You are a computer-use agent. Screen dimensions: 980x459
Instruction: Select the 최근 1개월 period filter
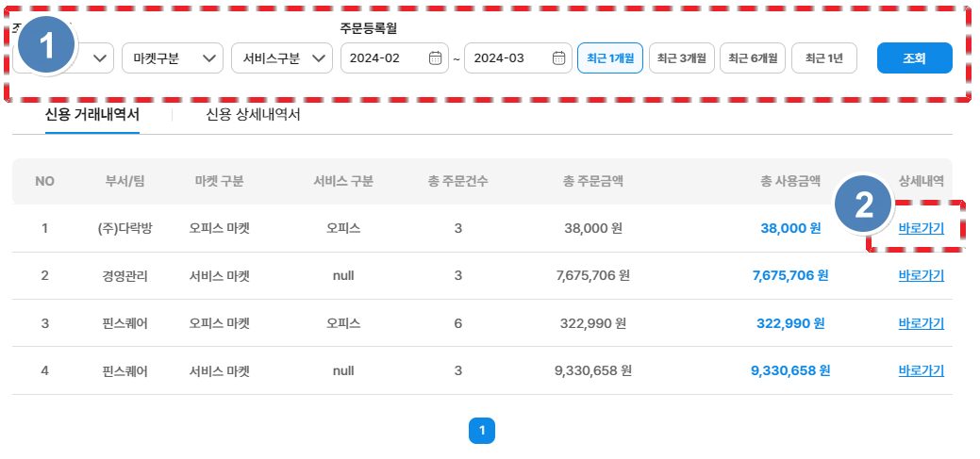click(x=609, y=58)
